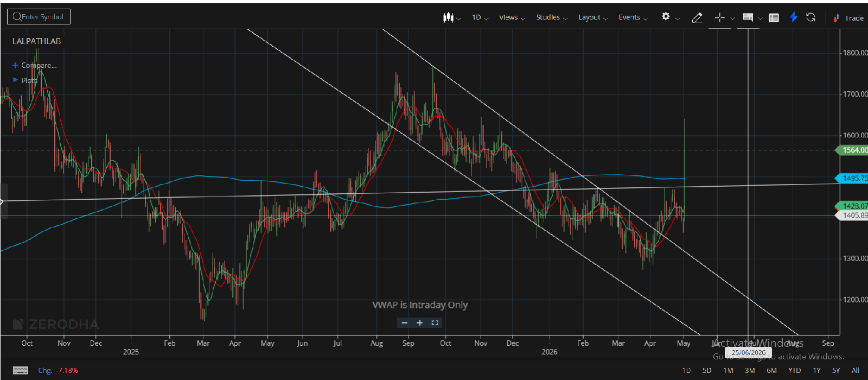The image size is (868, 380).
Task: Open the Events dropdown menu
Action: [633, 17]
